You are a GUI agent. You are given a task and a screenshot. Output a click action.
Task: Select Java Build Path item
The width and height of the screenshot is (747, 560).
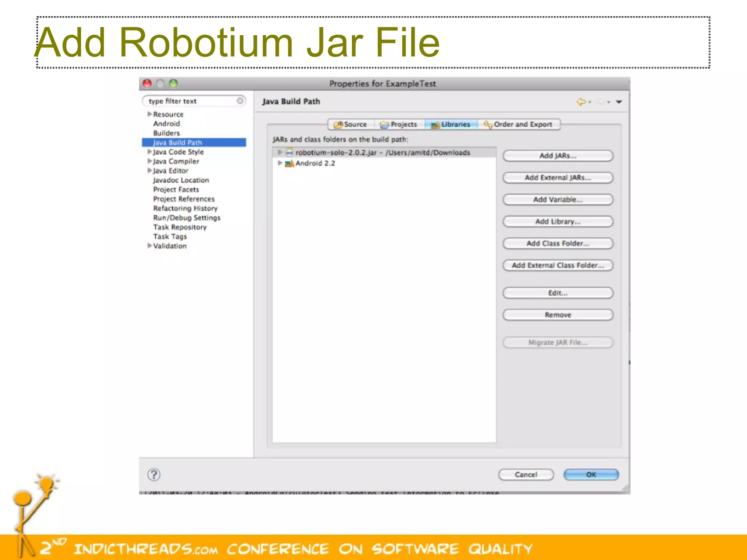point(194,143)
